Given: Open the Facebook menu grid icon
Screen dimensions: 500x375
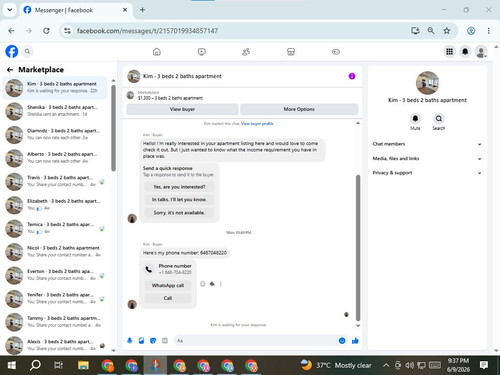Looking at the screenshot, I should tap(449, 52).
